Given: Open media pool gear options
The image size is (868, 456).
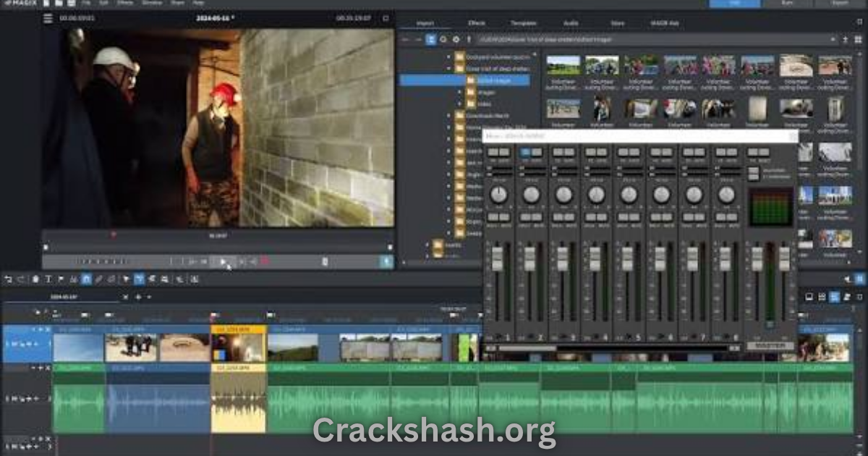Looking at the screenshot, I should click(456, 40).
